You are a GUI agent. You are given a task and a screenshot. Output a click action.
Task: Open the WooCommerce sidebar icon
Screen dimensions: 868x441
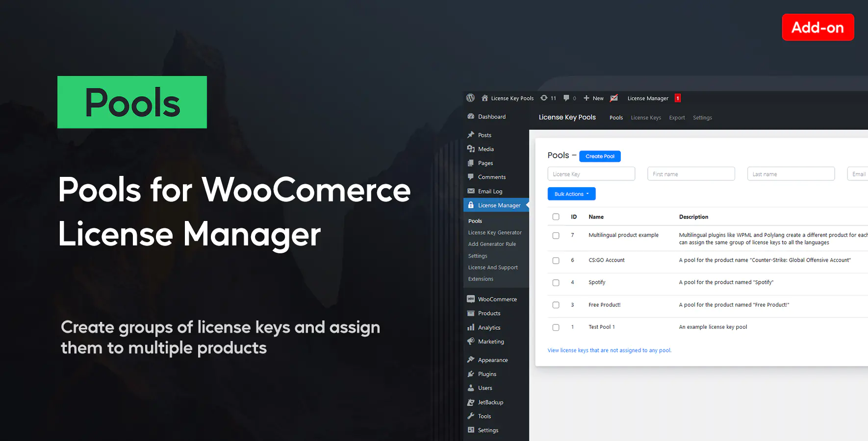[470, 299]
